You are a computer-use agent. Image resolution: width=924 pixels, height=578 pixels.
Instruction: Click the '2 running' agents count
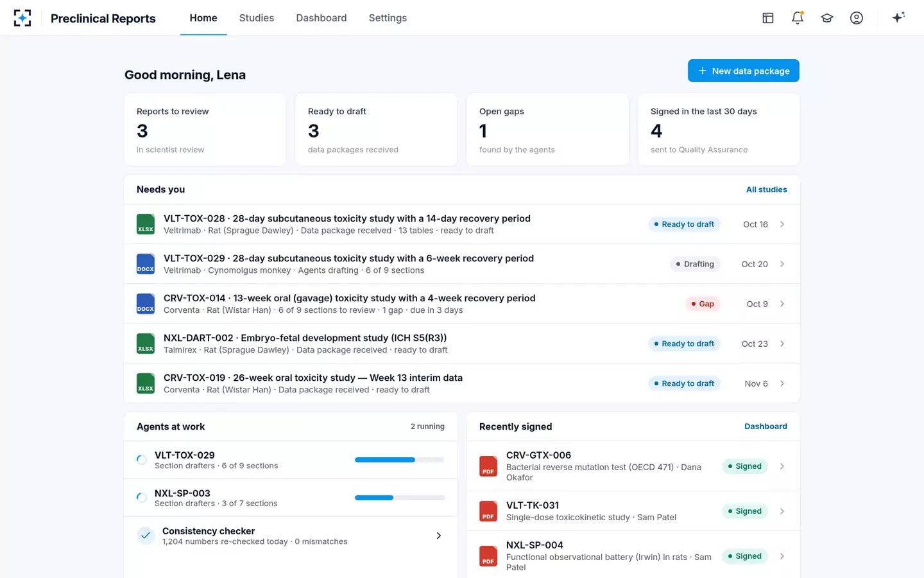[427, 426]
